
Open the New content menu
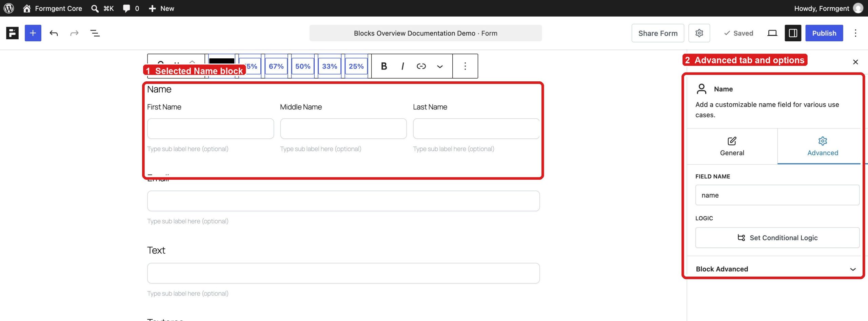tap(161, 8)
